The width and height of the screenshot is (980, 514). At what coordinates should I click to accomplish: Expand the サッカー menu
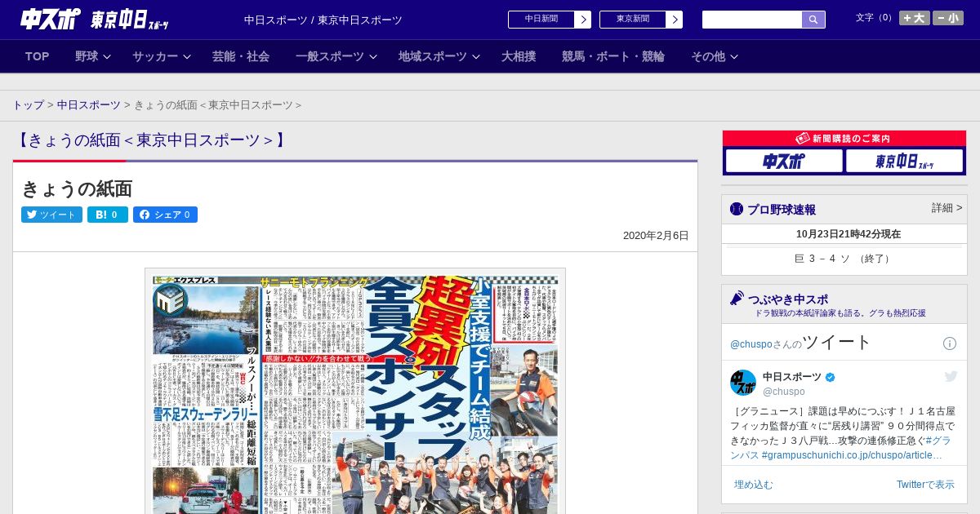(x=161, y=56)
